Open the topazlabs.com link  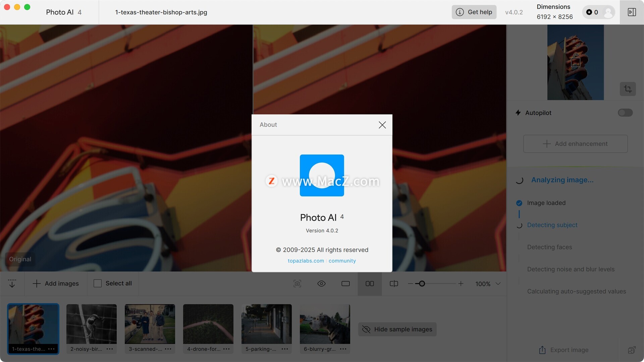click(x=306, y=261)
